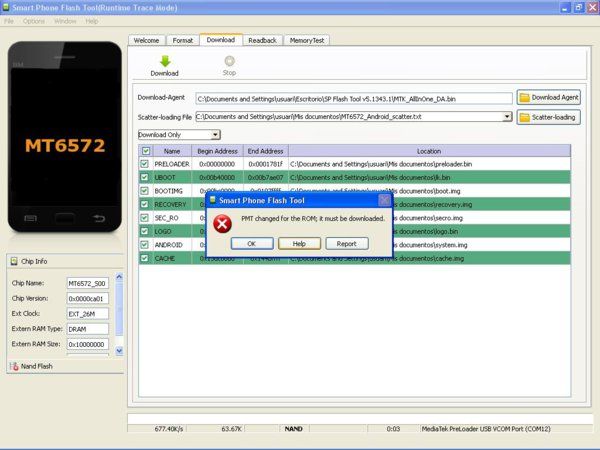Viewport: 600px width, 450px height.
Task: Select the Download tab
Action: point(221,39)
